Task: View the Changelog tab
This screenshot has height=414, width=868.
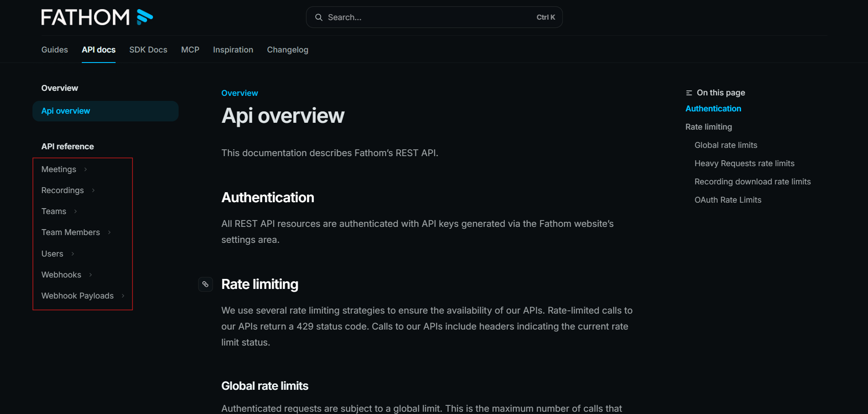Action: click(288, 50)
